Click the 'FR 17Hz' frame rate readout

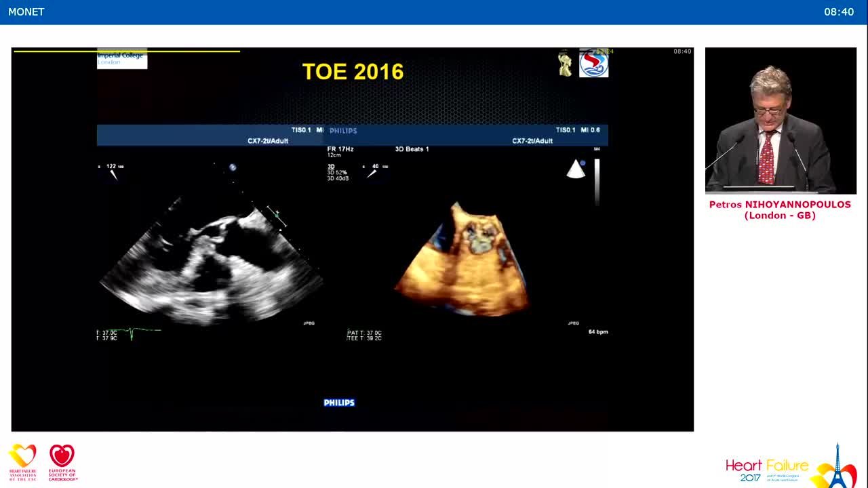click(x=340, y=149)
